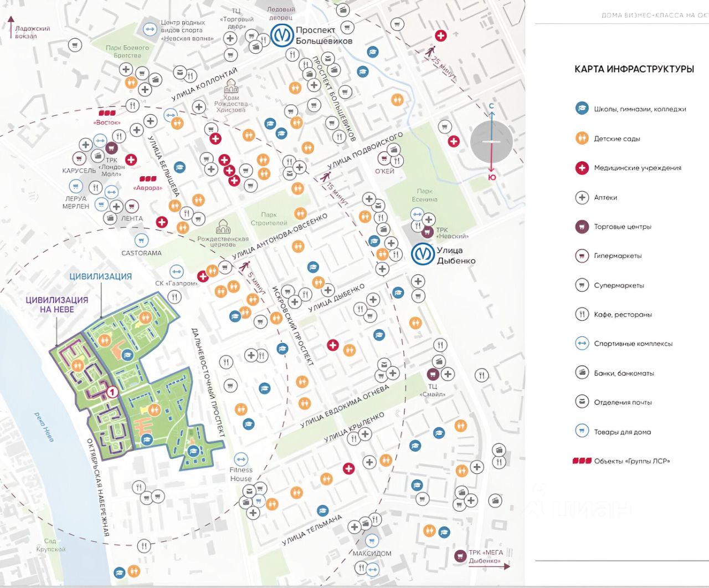Click the Ладожский вокзал arrow icon
Screen dimensions: 709x588
click(x=10, y=27)
